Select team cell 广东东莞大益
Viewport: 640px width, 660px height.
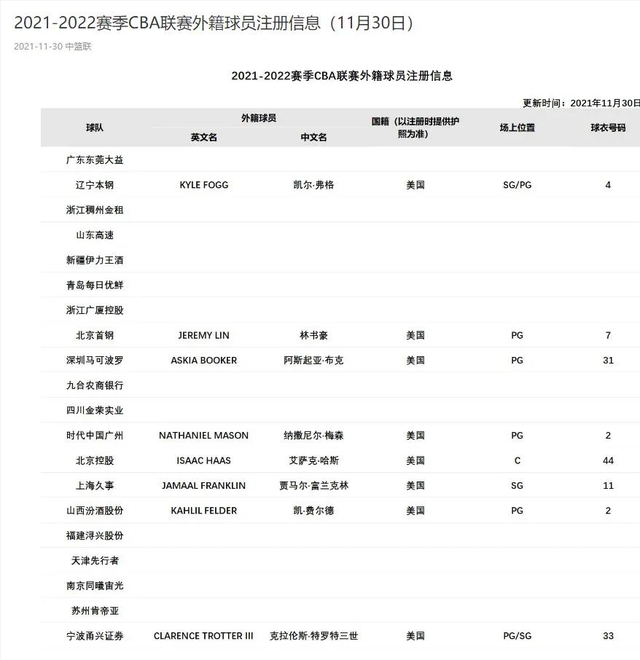(x=95, y=160)
